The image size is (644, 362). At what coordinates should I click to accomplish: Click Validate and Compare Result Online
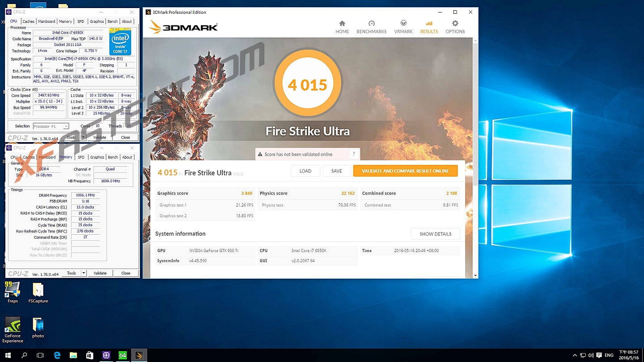(x=405, y=171)
